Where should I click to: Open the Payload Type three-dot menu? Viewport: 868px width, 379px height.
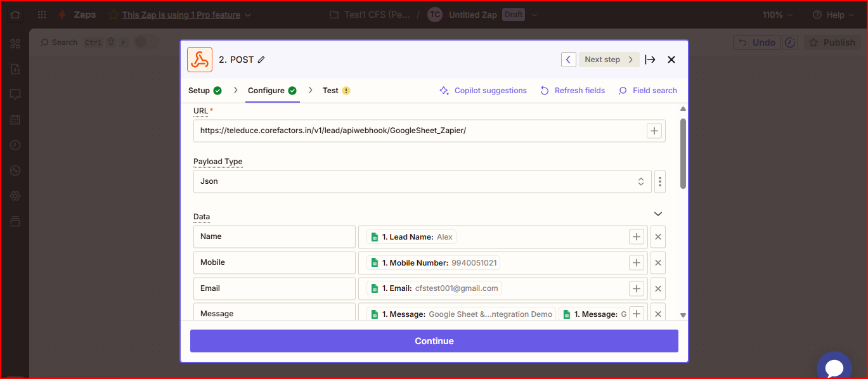[x=660, y=182]
